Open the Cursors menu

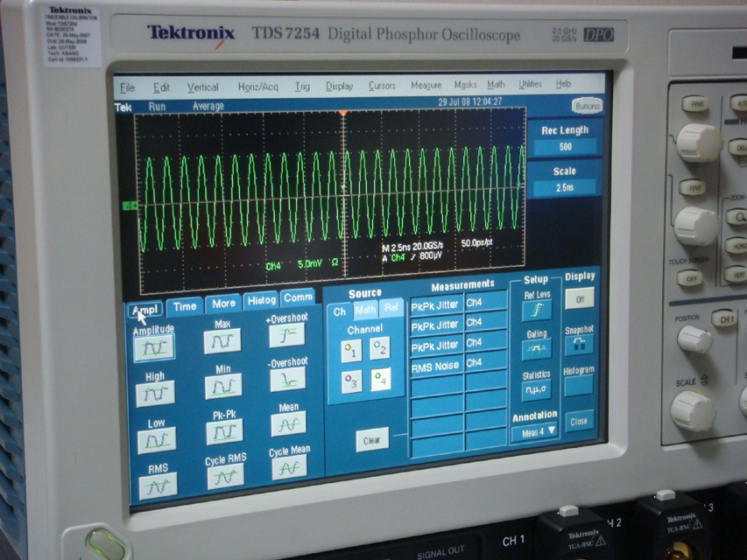pos(382,86)
